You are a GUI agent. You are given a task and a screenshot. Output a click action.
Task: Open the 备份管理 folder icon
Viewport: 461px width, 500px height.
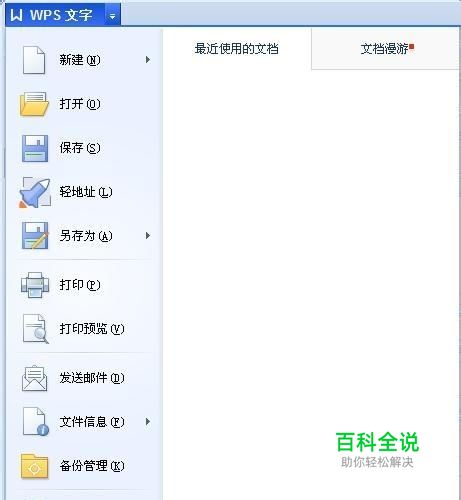point(34,466)
